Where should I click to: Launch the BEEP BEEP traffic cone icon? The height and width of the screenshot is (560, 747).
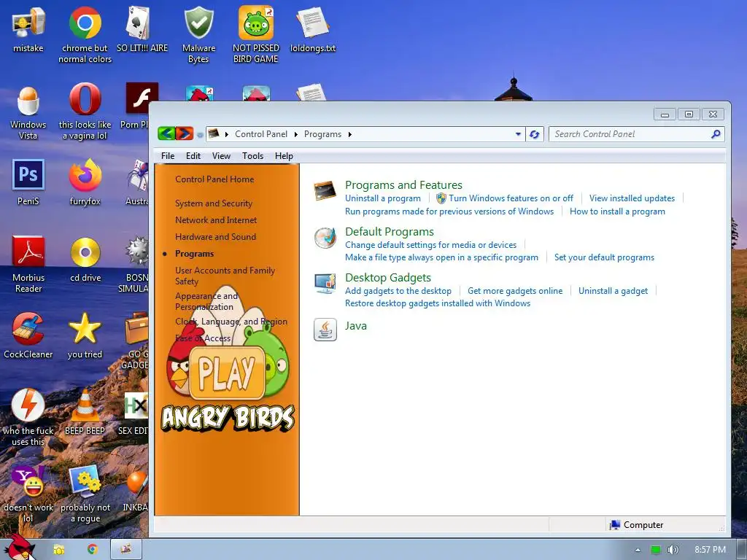85,412
